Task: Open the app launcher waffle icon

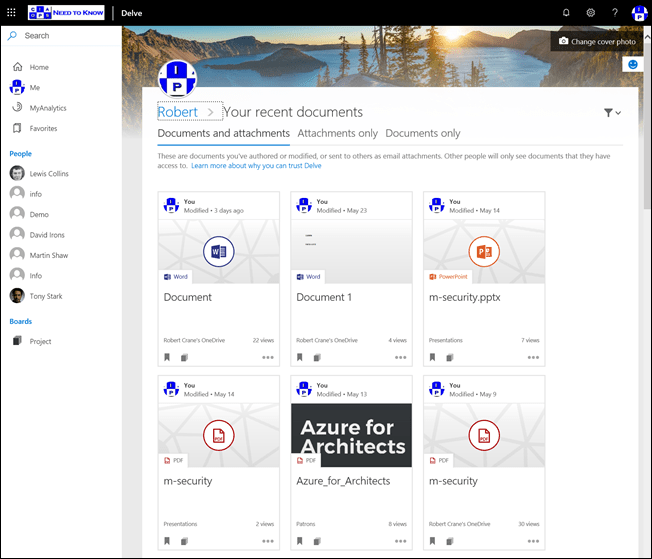Action: [11, 12]
